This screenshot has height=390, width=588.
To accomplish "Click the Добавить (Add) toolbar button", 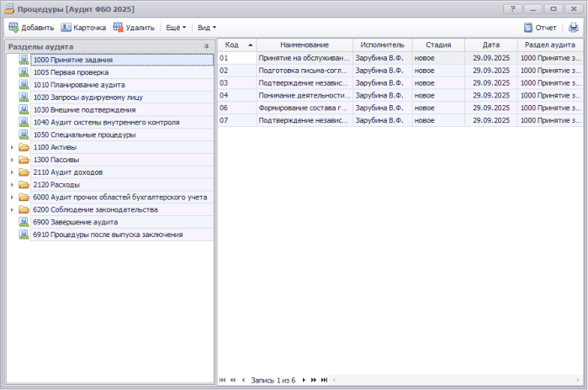I will [31, 28].
